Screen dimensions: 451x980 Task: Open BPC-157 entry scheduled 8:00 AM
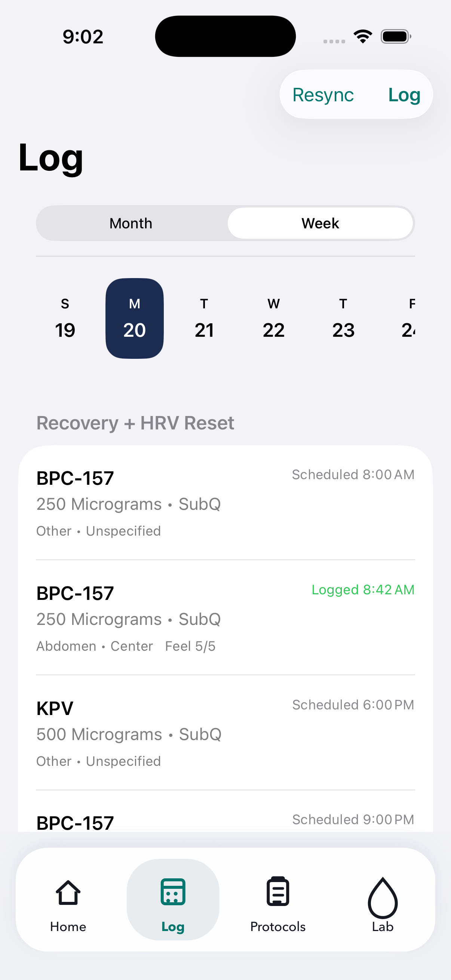(225, 503)
